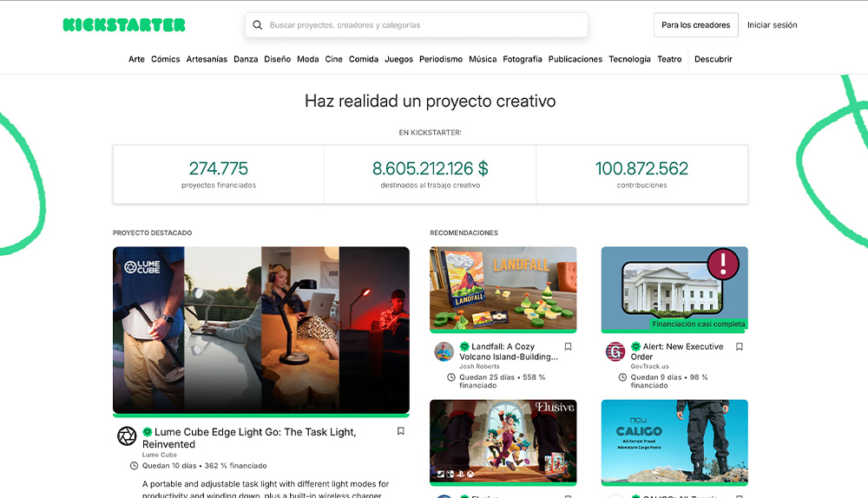The width and height of the screenshot is (868, 498).
Task: Click the Lume Cube funding progress bar
Action: (261, 415)
